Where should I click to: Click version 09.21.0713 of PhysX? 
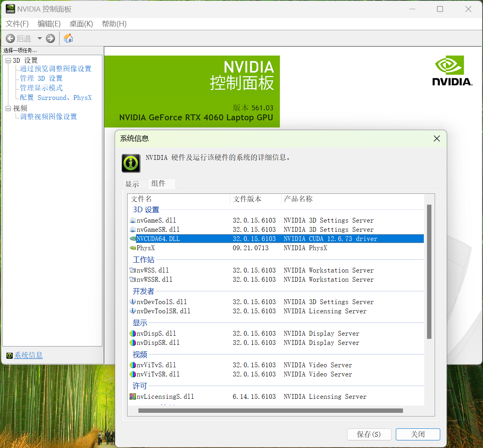(x=251, y=248)
